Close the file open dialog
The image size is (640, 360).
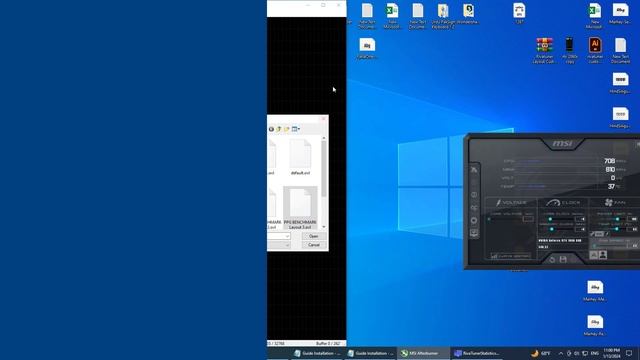(323, 119)
